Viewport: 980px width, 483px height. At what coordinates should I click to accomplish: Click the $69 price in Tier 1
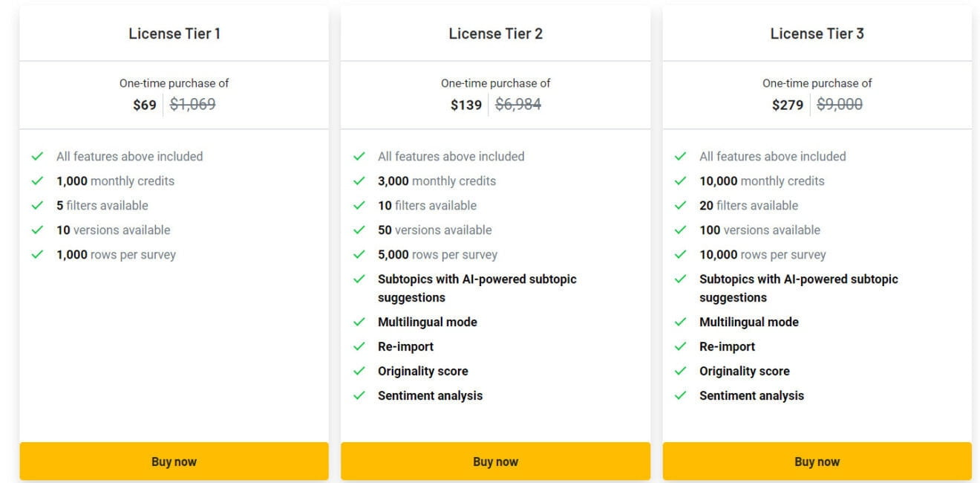click(x=145, y=105)
